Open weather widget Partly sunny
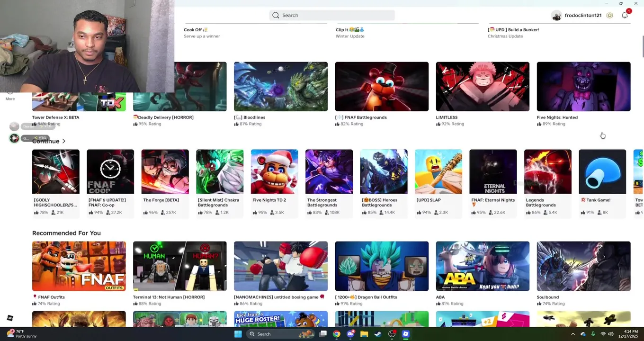 tap(21, 334)
